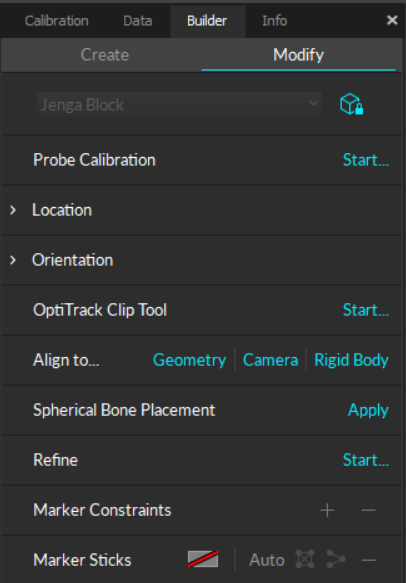Pick the Marker Sticks color swatch
Viewport: 406px width, 583px height.
[x=203, y=560]
